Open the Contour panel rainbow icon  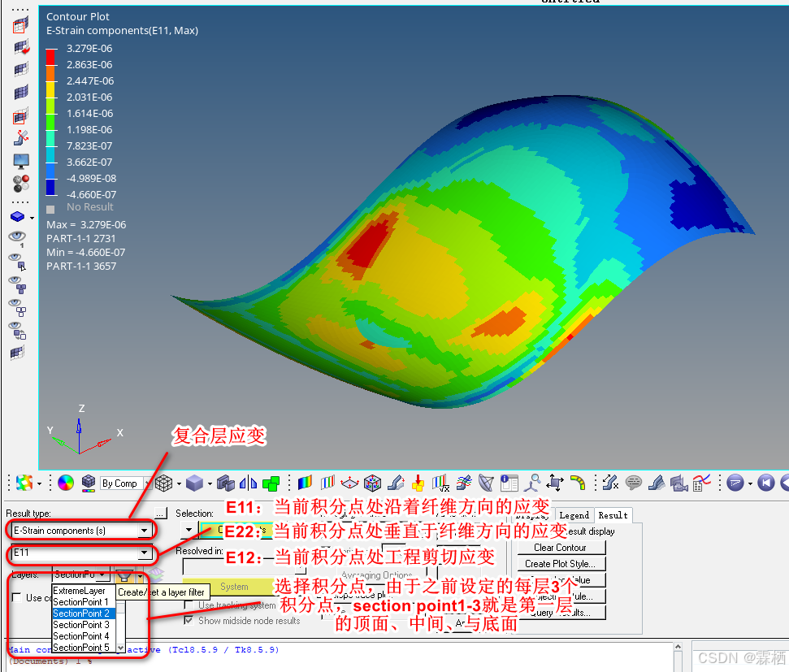click(305, 483)
